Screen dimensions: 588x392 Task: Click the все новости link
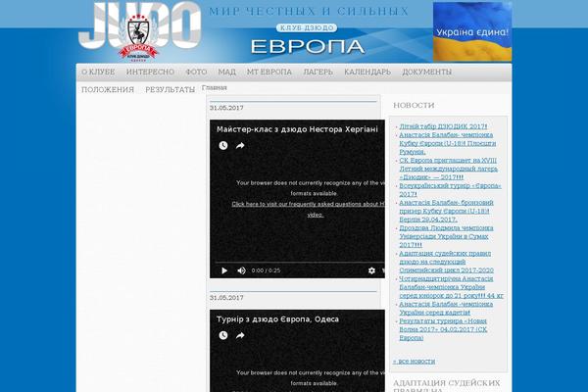click(414, 362)
